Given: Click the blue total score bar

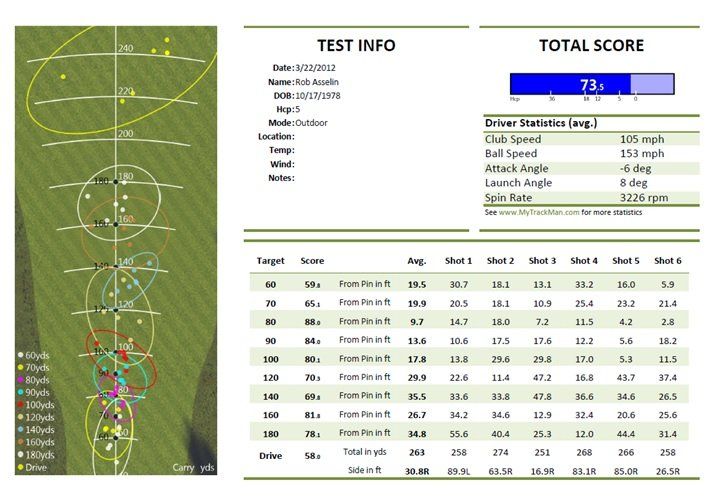Looking at the screenshot, I should (x=571, y=84).
